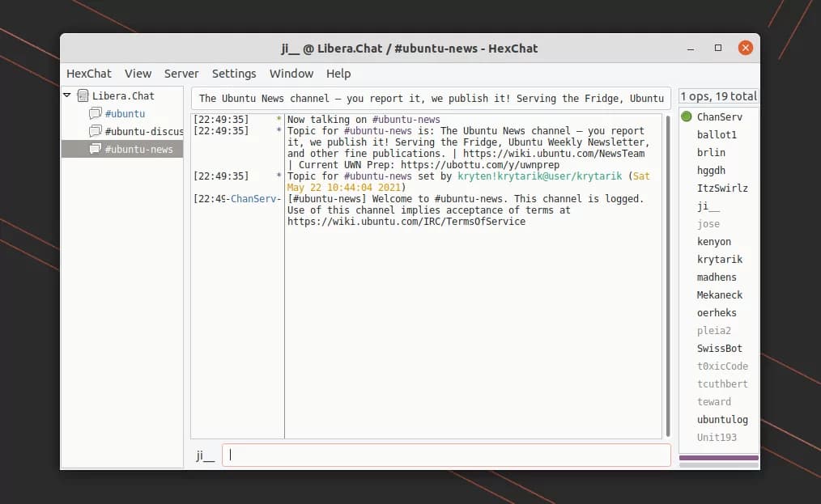
Task: Open the View menu
Action: [x=138, y=74]
